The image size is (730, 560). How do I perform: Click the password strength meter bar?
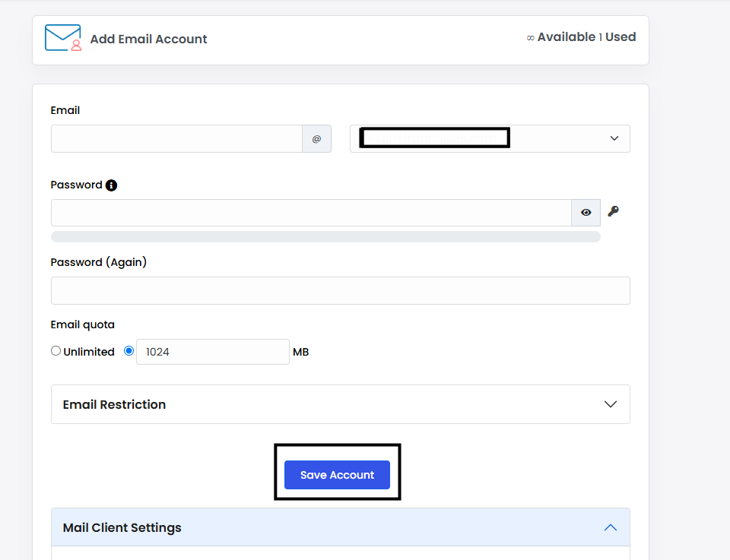point(325,237)
